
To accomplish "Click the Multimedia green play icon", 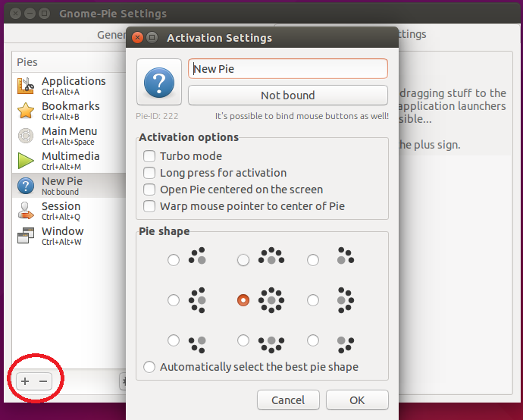I will tap(26, 161).
